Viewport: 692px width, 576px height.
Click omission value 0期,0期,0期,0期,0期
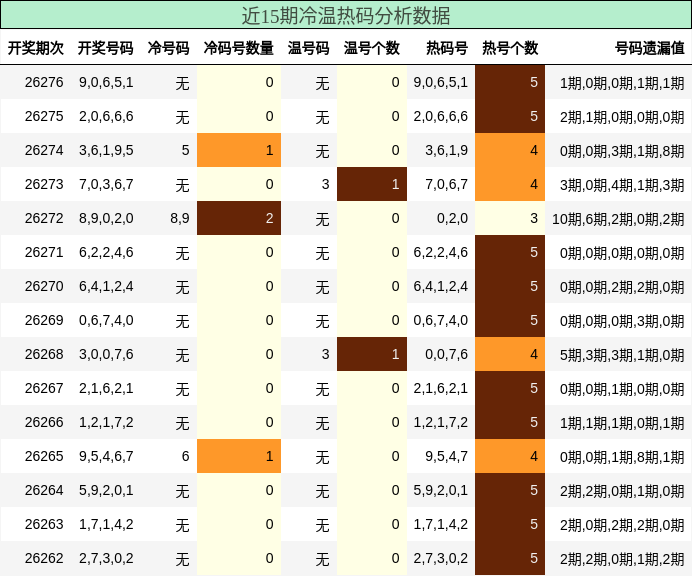coord(622,252)
